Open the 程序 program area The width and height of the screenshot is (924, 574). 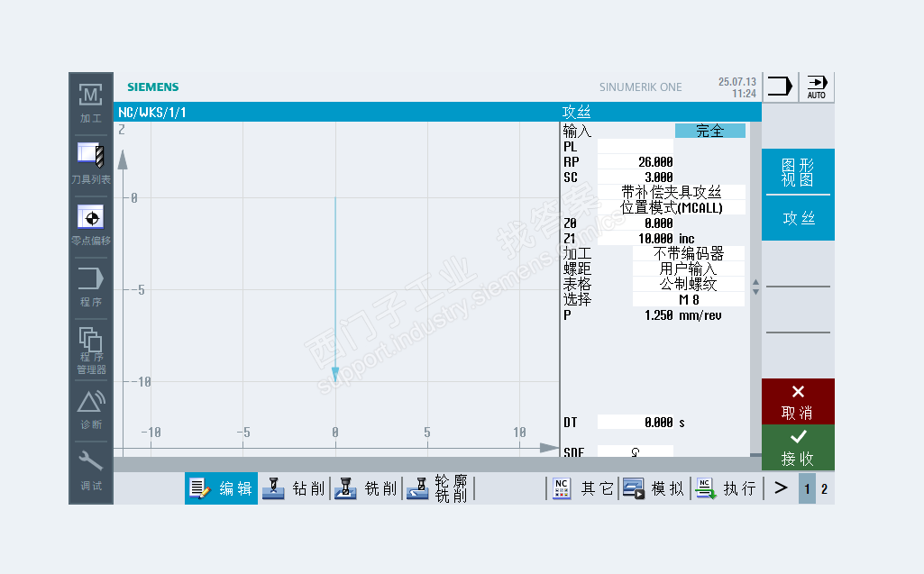(x=91, y=287)
